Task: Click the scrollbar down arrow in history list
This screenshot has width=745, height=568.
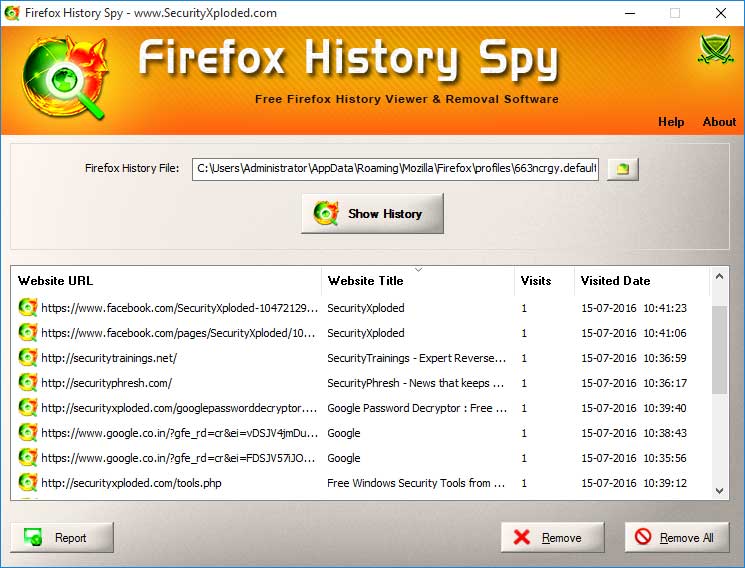Action: pyautogui.click(x=719, y=490)
